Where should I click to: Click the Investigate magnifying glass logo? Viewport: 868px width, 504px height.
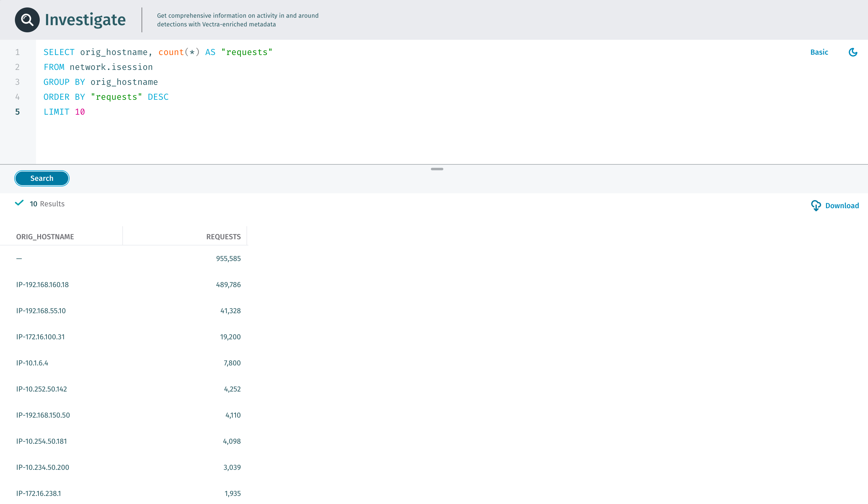pyautogui.click(x=27, y=19)
